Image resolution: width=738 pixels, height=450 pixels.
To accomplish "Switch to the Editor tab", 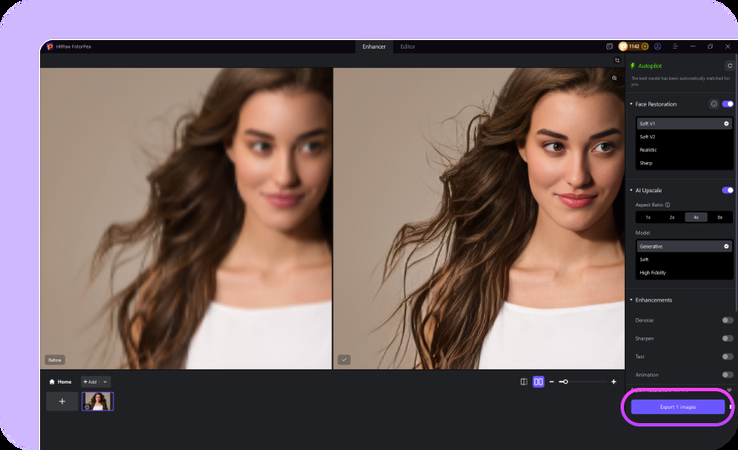I will point(408,47).
